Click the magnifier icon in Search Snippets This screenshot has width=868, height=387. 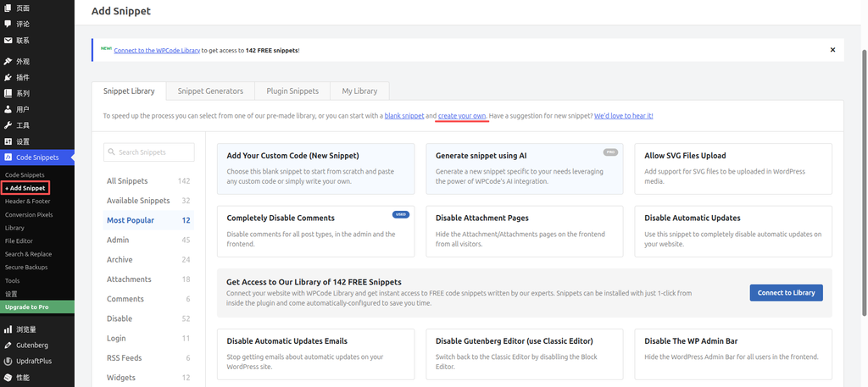point(112,152)
